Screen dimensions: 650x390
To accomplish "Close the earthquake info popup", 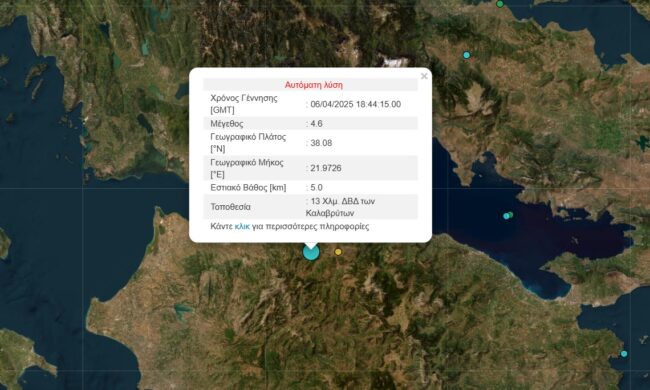I will coord(424,76).
